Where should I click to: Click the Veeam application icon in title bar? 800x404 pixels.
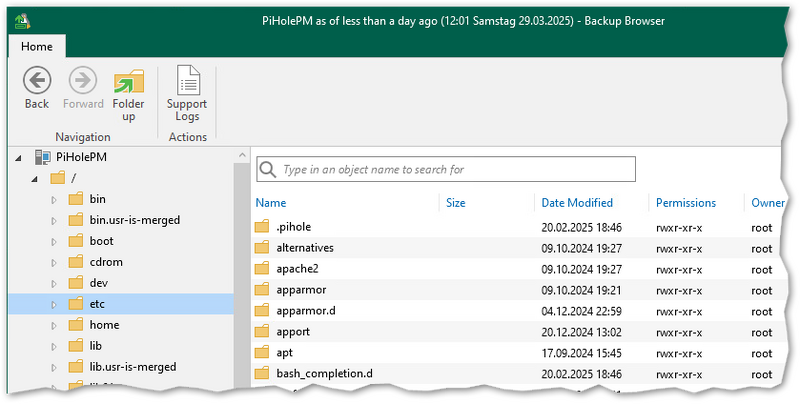tap(22, 20)
